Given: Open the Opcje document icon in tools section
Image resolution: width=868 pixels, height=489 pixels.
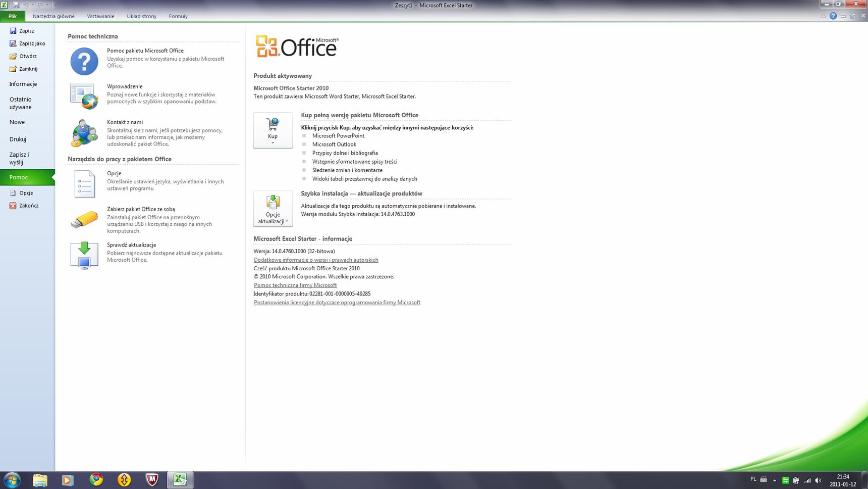Looking at the screenshot, I should [84, 183].
